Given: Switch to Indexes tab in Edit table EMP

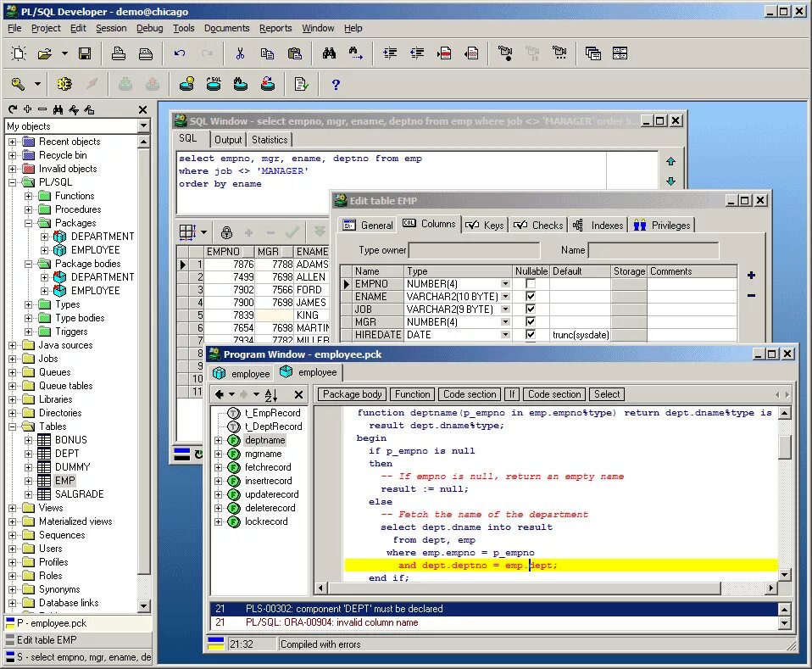Looking at the screenshot, I should 598,225.
